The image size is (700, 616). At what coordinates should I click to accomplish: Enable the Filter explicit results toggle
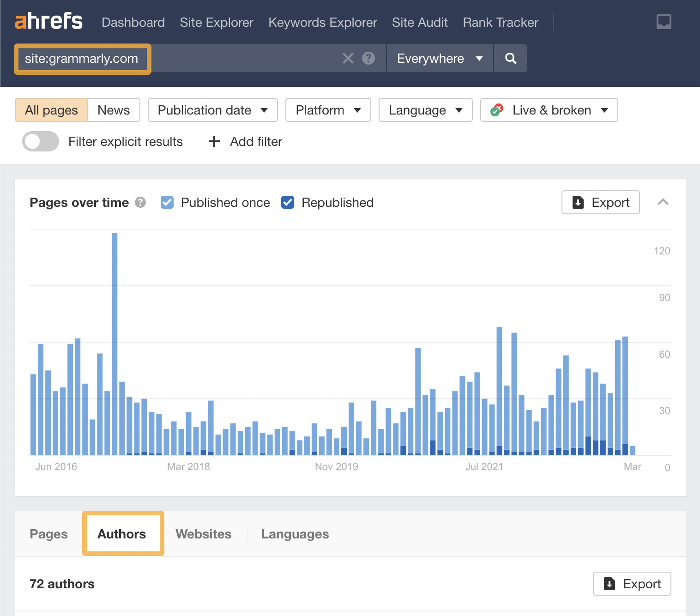(x=40, y=141)
